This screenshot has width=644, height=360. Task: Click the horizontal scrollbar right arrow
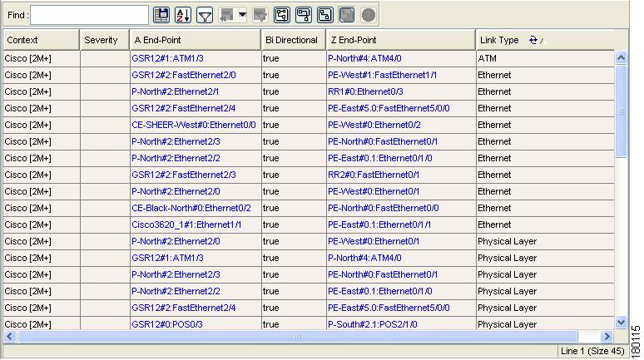607,337
